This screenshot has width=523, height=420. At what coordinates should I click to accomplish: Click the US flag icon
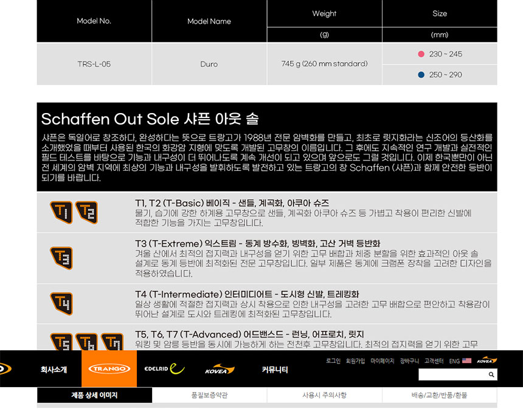pyautogui.click(x=466, y=360)
